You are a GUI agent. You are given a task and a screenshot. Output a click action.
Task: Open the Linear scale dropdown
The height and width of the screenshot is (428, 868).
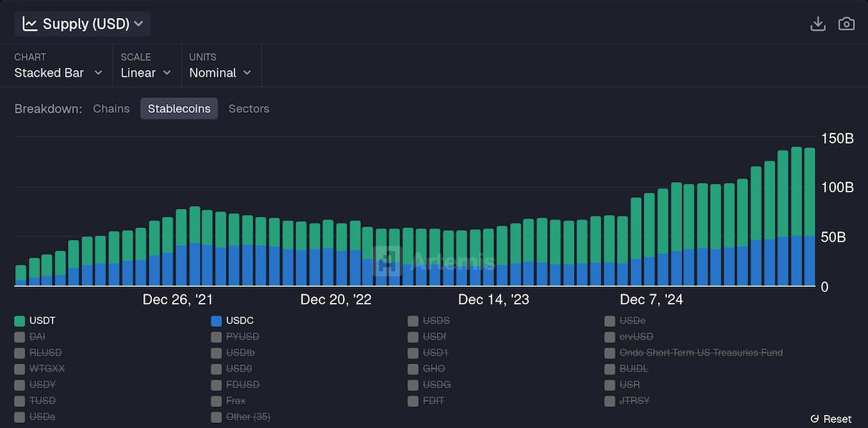pos(147,73)
